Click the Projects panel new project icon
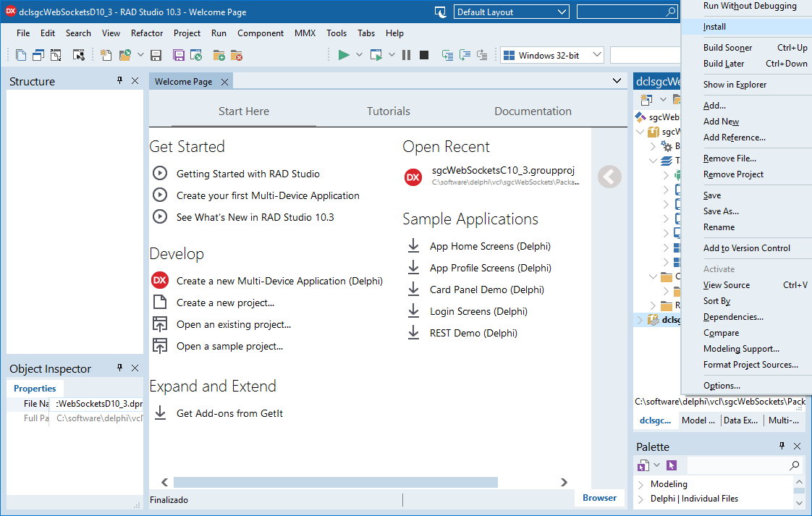Screen dimensions: 812x516 [646, 99]
